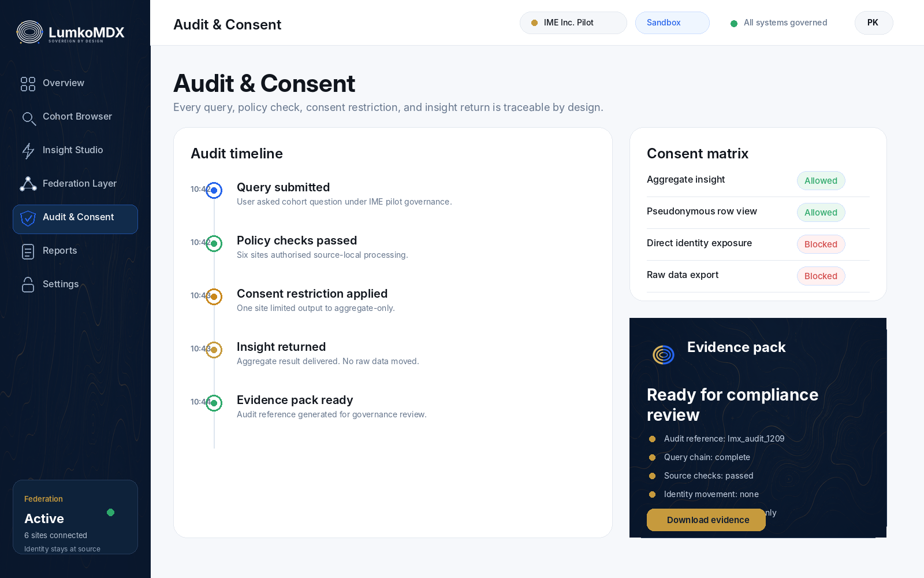This screenshot has width=924, height=578.
Task: Click the Query submitted timeline marker
Action: click(x=214, y=190)
